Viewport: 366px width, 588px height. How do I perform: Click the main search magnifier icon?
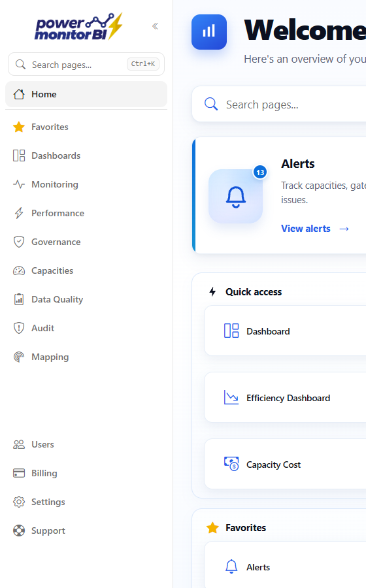211,104
